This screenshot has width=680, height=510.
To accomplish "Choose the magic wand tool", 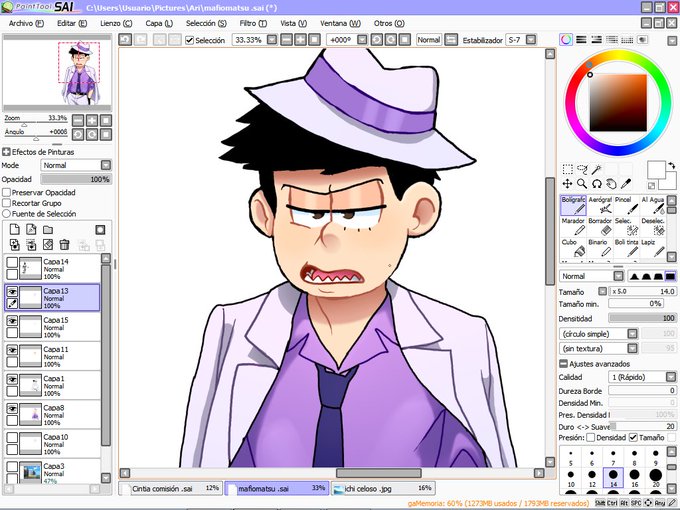I will (597, 169).
